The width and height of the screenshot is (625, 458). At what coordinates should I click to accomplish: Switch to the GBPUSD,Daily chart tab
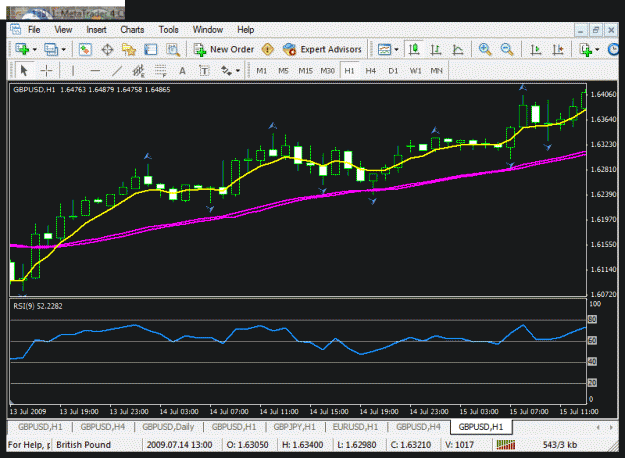click(168, 427)
